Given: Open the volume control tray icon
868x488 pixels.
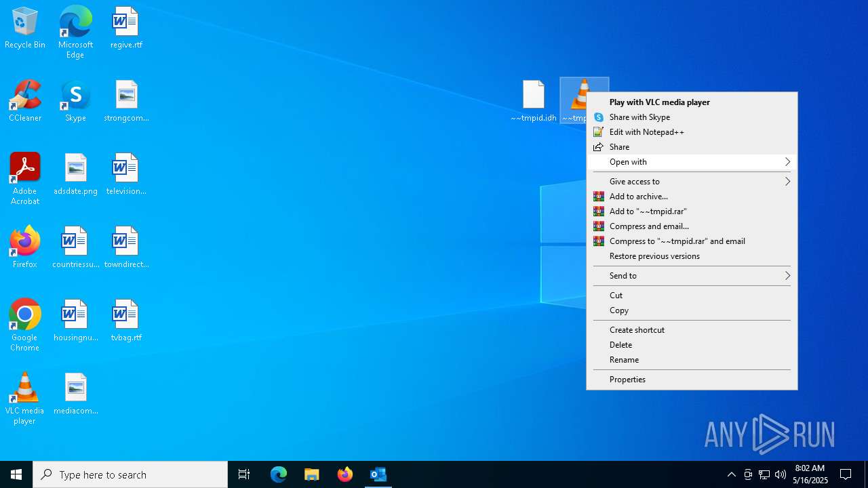Looking at the screenshot, I should pos(781,474).
